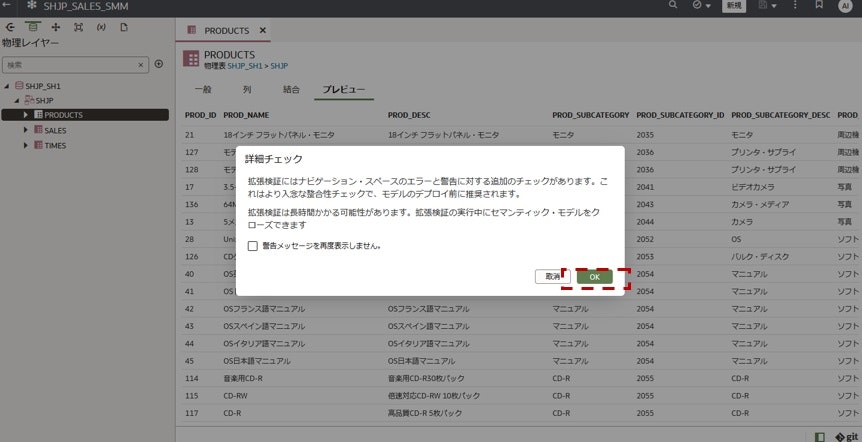This screenshot has width=862, height=442.
Task: Click PROD_NAME cell OS日本語マニュアル
Action: (257, 361)
